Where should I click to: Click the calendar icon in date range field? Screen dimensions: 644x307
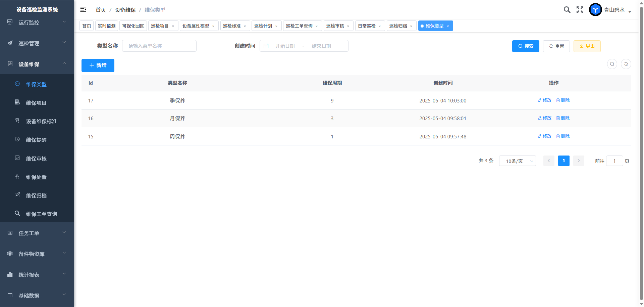pyautogui.click(x=266, y=46)
